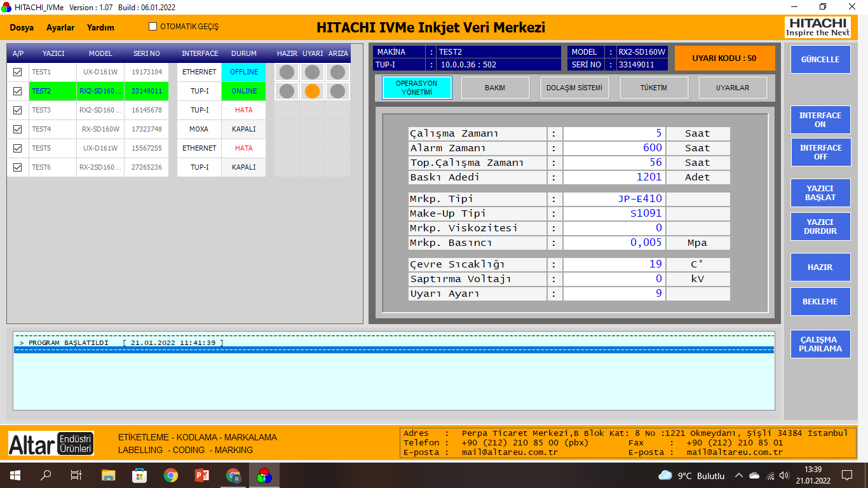
Task: Click the UYARI KODU : 50 indicator
Action: click(724, 58)
